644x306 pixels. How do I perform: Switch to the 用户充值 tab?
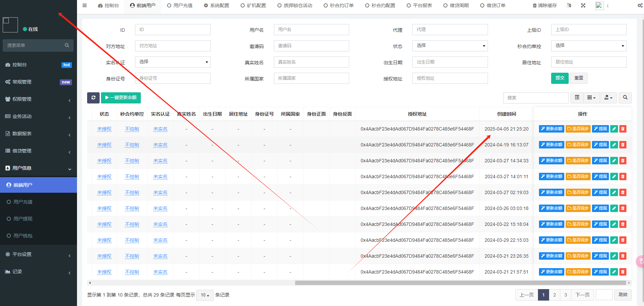(180, 5)
